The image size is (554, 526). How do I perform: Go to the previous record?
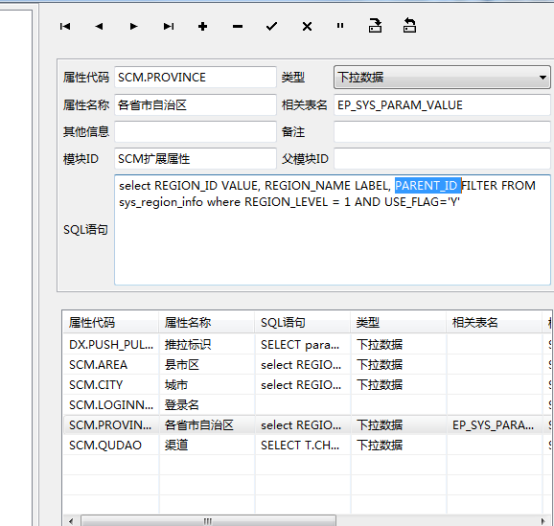(99, 26)
